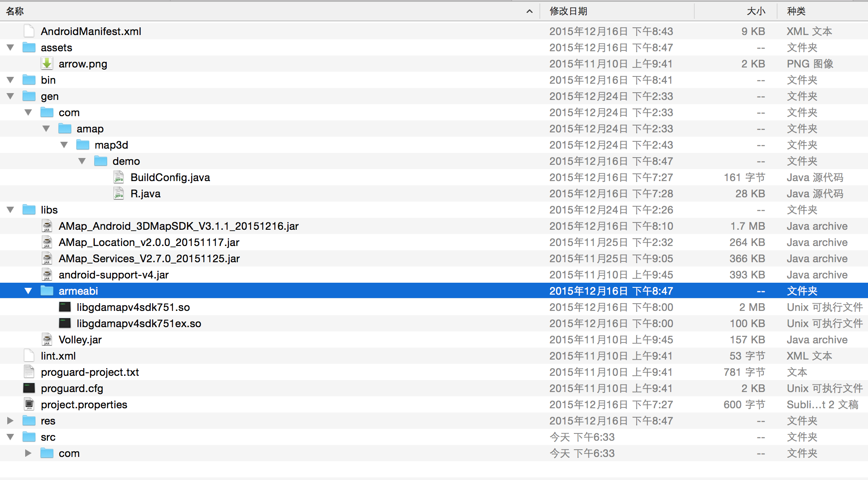
Task: Click the proguard.cfg file icon
Action: click(x=29, y=388)
